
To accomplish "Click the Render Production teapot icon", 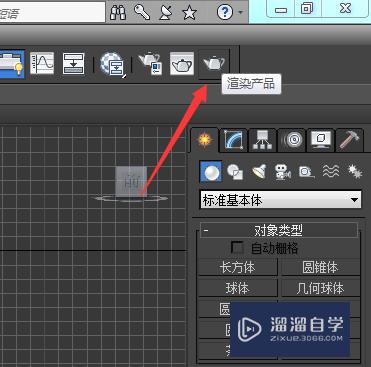I will (x=214, y=63).
